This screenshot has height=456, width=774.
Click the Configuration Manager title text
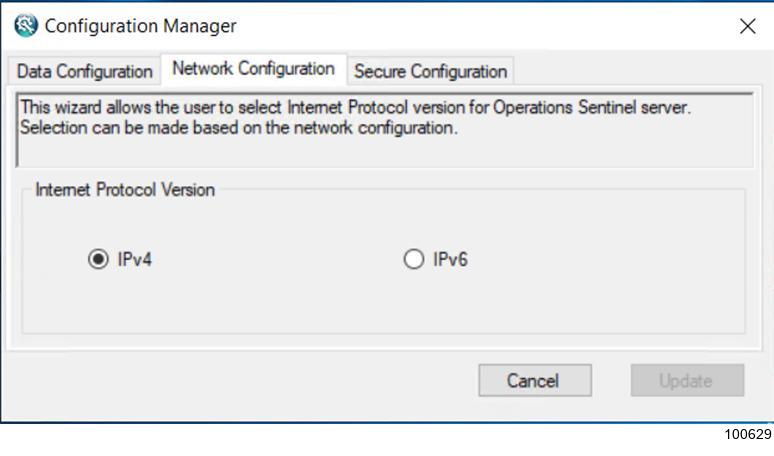pos(141,26)
